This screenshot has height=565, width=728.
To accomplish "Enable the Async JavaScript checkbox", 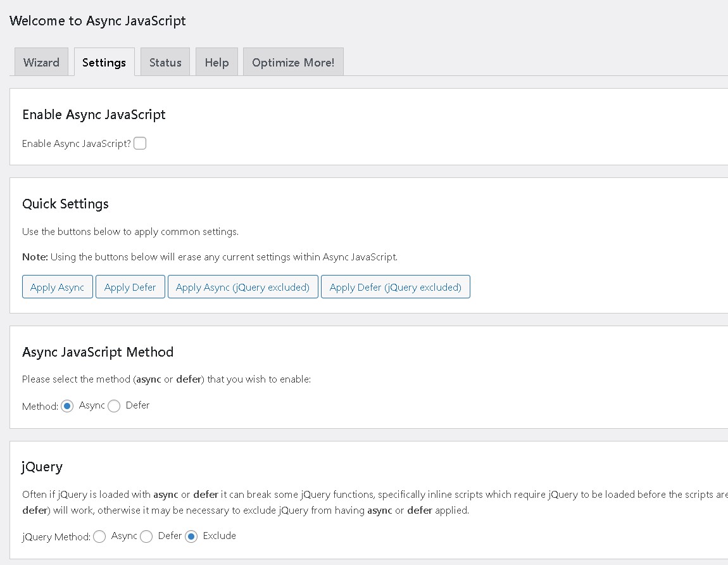I will (139, 143).
